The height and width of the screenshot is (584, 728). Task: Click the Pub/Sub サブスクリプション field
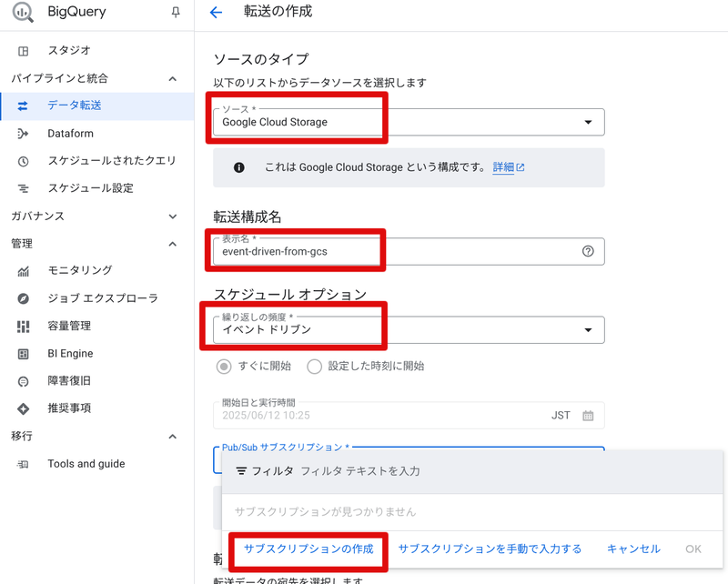tap(409, 460)
